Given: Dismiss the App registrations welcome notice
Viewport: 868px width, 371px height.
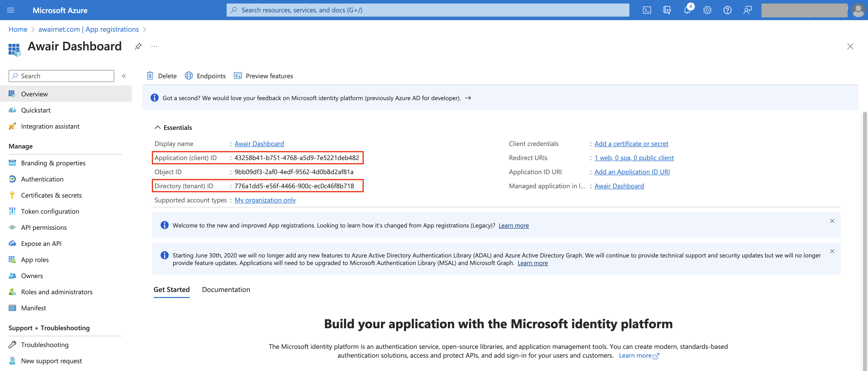Looking at the screenshot, I should tap(832, 221).
